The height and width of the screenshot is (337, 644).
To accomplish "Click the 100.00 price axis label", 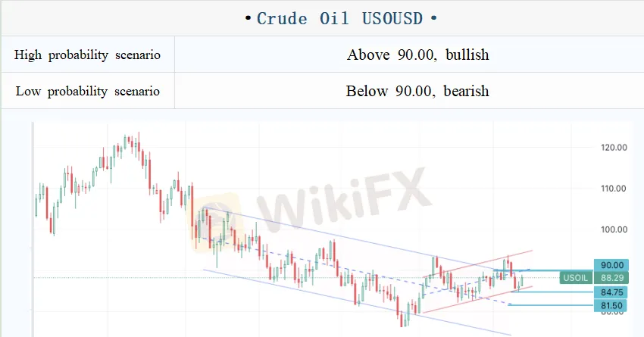I will pos(611,229).
